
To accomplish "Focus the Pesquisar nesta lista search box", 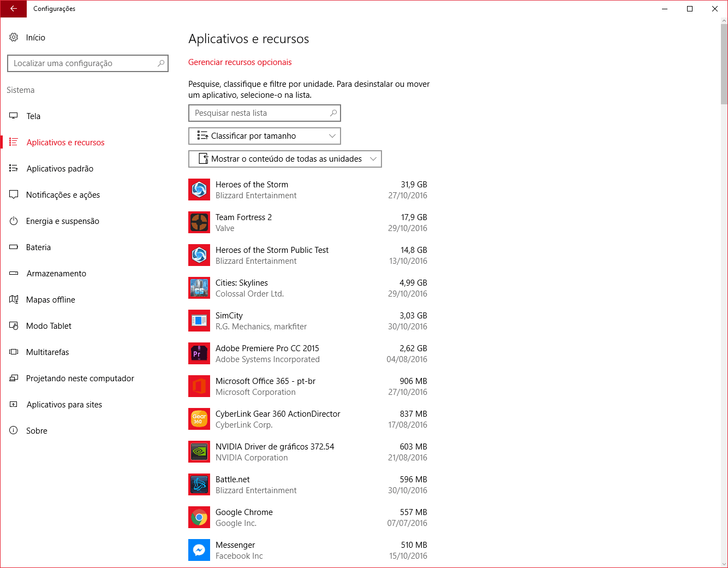I will point(265,113).
